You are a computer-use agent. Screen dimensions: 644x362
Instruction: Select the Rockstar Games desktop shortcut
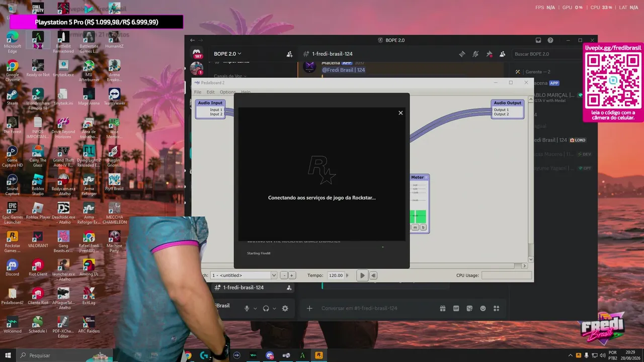[x=12, y=241]
